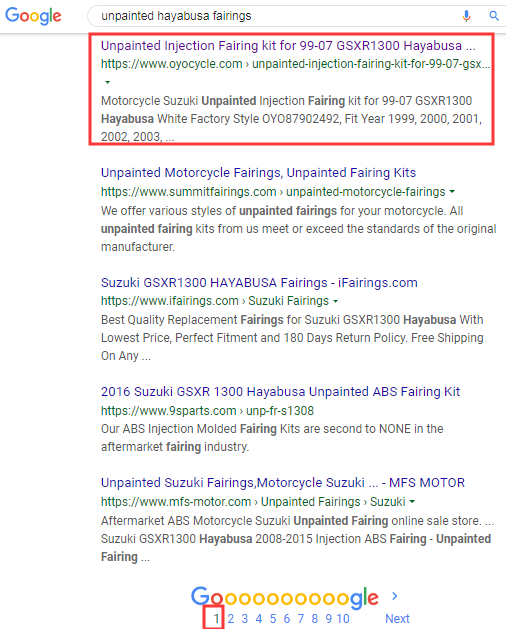This screenshot has height=629, width=506.
Task: Go to results page 7
Action: (301, 619)
